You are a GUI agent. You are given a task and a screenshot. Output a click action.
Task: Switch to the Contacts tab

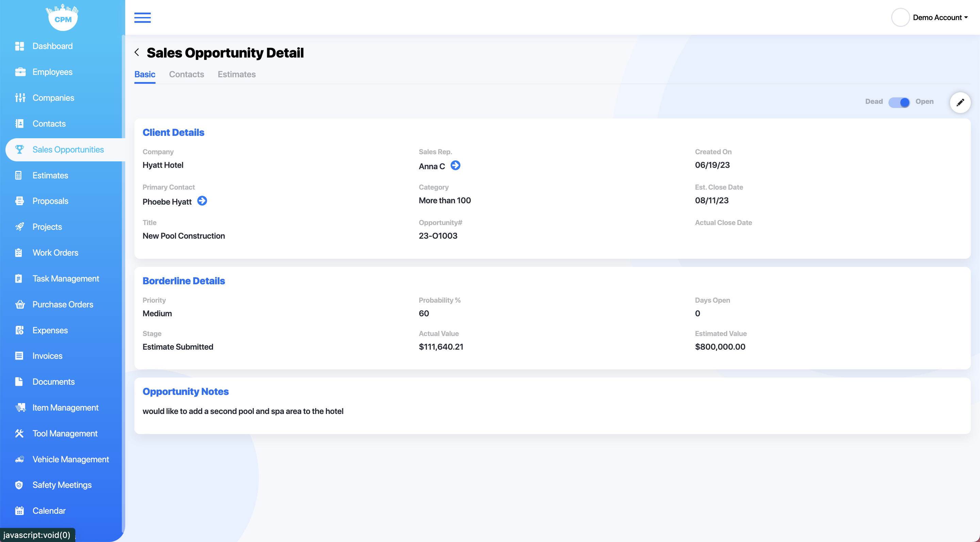[x=186, y=74]
